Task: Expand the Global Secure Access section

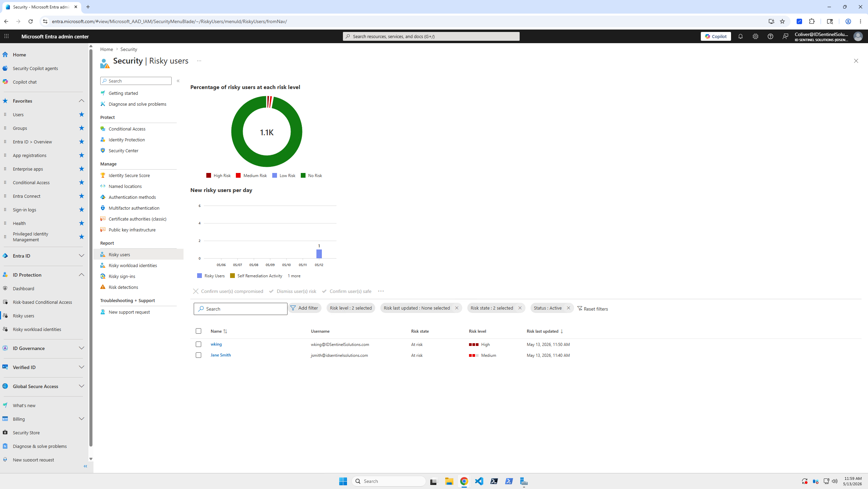Action: pos(82,386)
